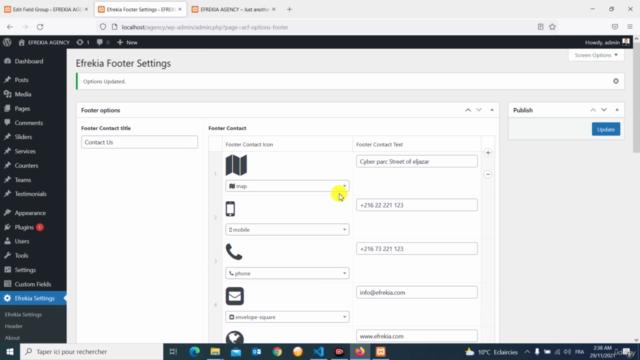
Task: Open About submenu link
Action: pyautogui.click(x=12, y=338)
